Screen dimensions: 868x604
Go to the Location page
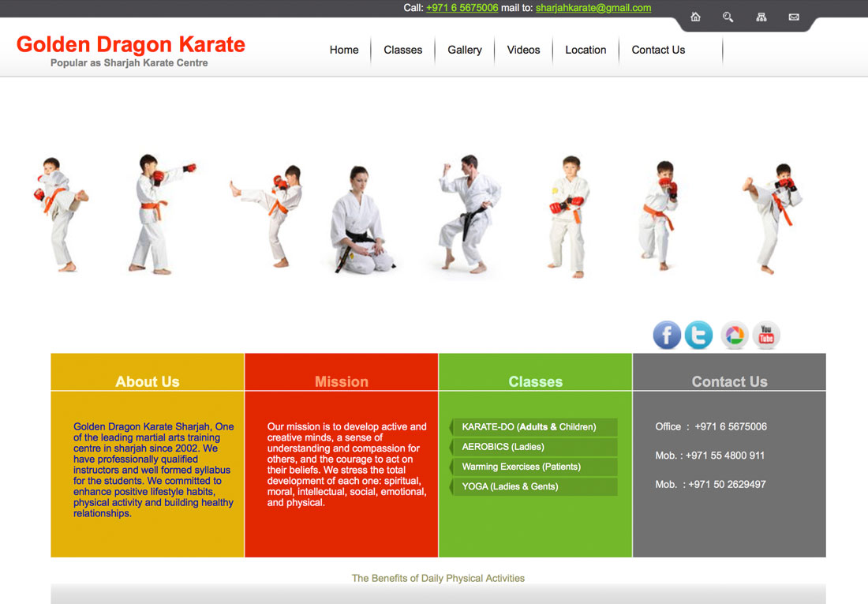tap(586, 49)
